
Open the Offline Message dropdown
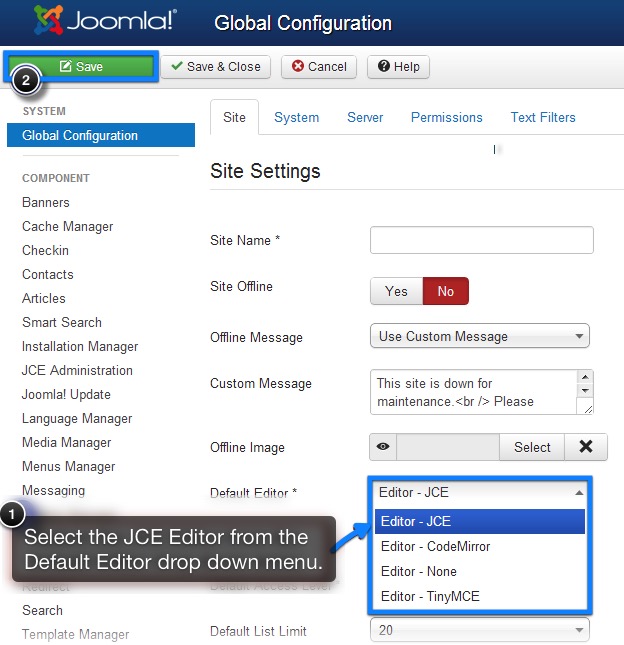[480, 336]
